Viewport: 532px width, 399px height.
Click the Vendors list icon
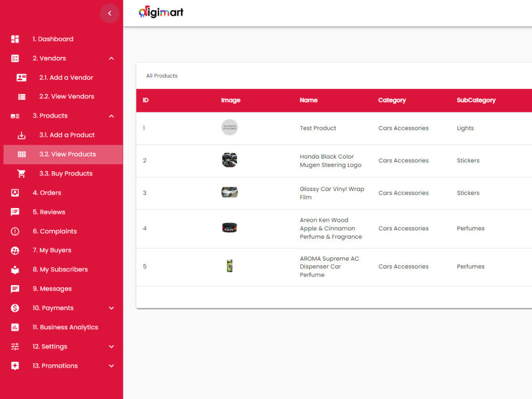pos(15,59)
